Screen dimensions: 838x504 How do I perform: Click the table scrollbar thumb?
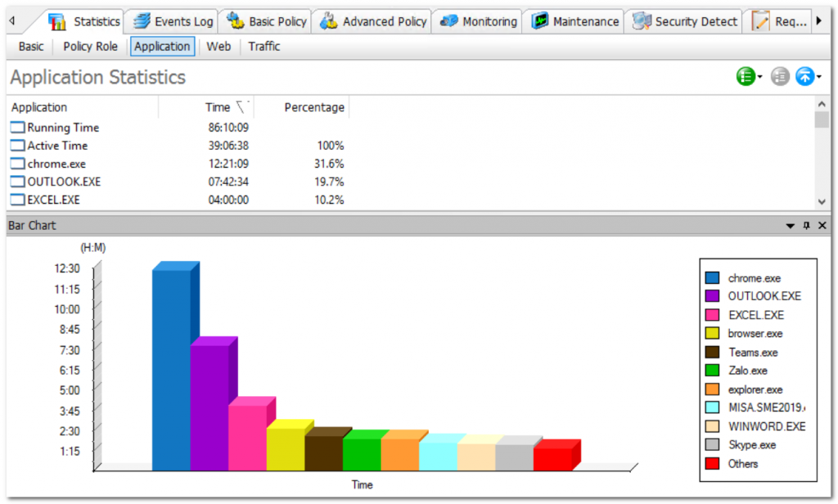822,119
